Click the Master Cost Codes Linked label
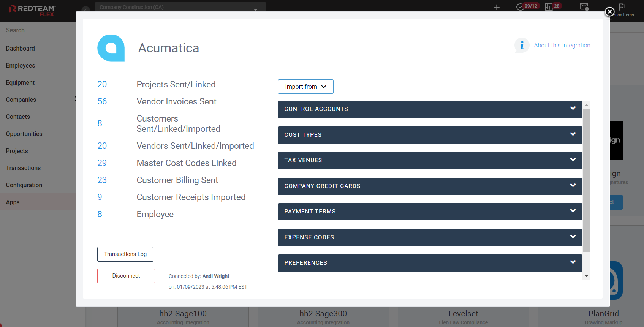Image resolution: width=644 pixels, height=327 pixels. click(x=187, y=163)
